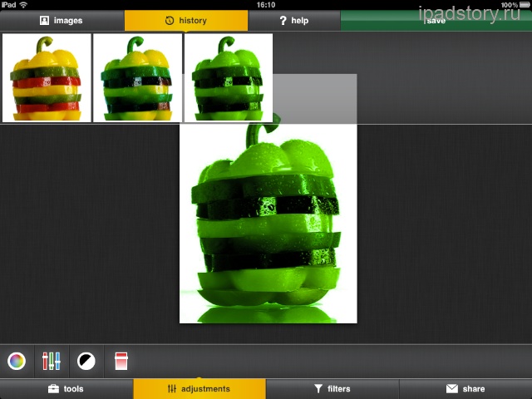Tap the share envelope icon
The image size is (532, 399).
(452, 389)
